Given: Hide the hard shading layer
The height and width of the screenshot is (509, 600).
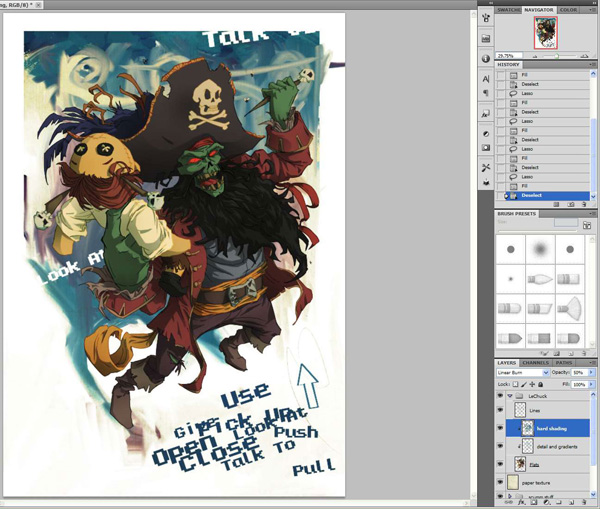Looking at the screenshot, I should coord(500,428).
